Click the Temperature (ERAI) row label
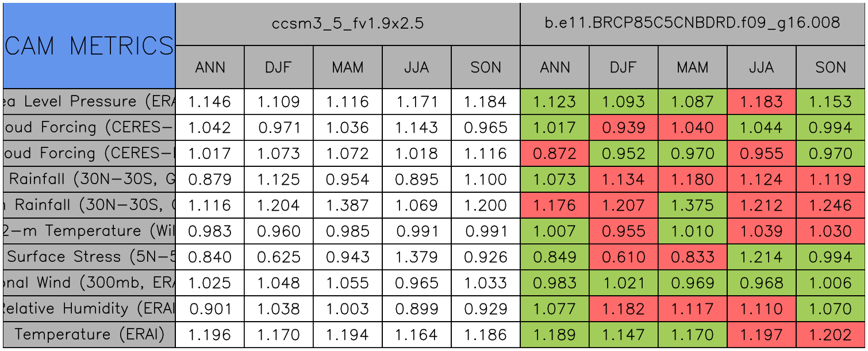This screenshot has width=868, height=351. click(x=89, y=334)
